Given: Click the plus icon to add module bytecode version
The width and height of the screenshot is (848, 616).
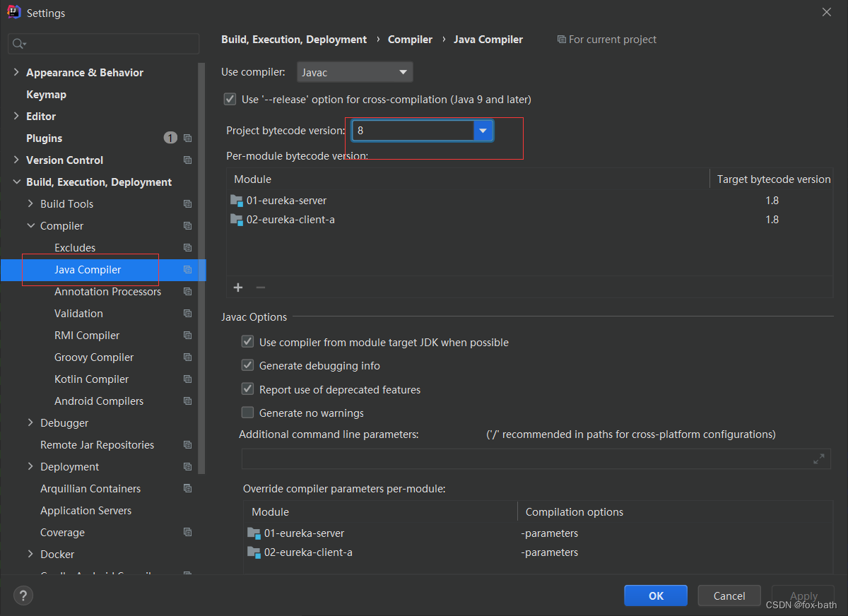Looking at the screenshot, I should tap(238, 287).
